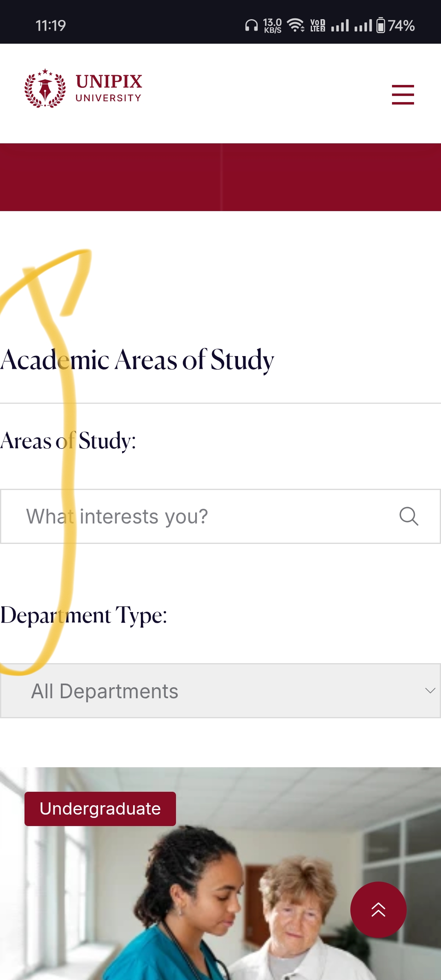Viewport: 441px width, 980px height.
Task: Focus the 'What interests you?' search field
Action: 220,517
